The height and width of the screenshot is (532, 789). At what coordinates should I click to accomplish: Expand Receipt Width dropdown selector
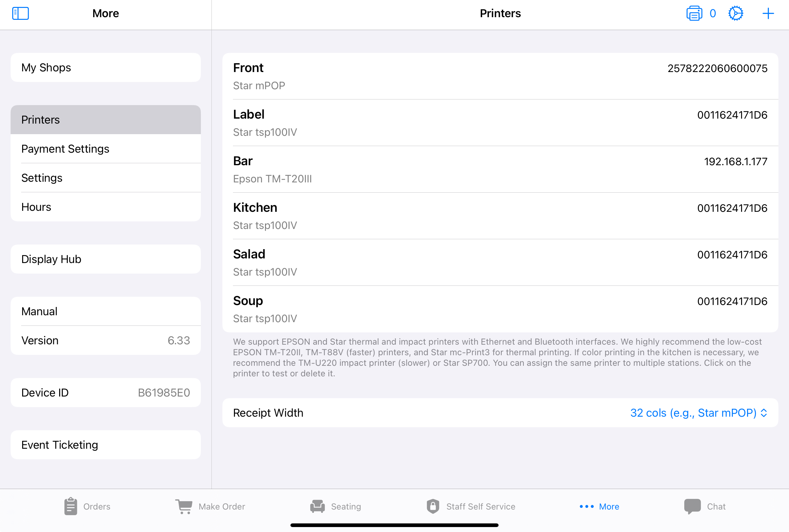click(699, 413)
